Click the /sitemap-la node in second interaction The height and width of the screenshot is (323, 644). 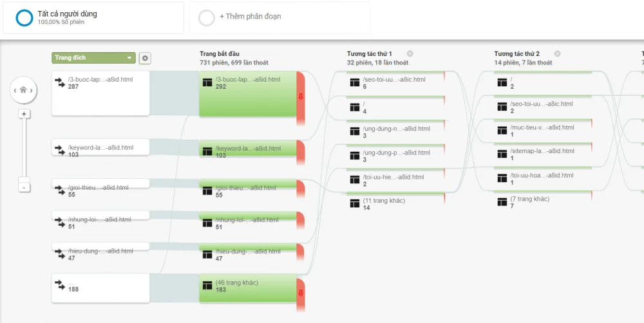pos(542,154)
